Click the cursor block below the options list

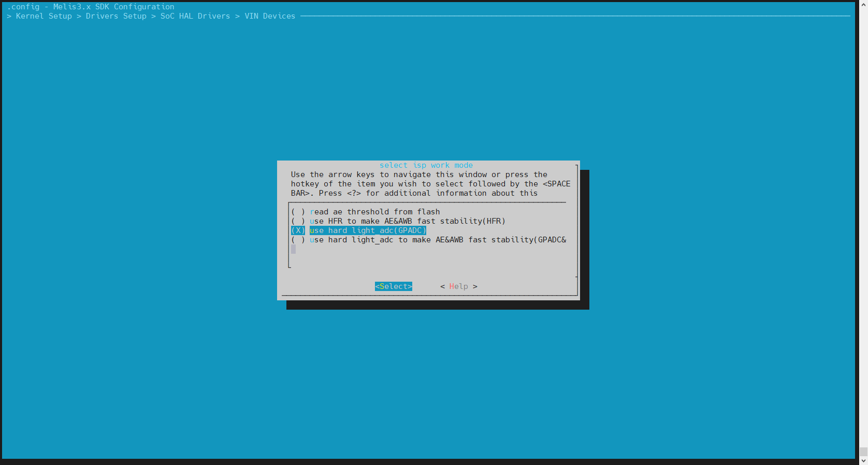point(293,249)
